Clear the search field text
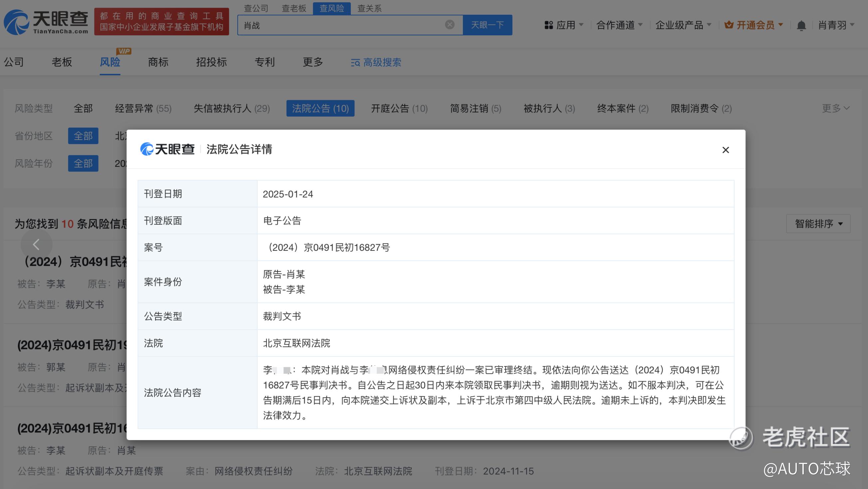Viewport: 868px width, 489px height. (x=450, y=25)
